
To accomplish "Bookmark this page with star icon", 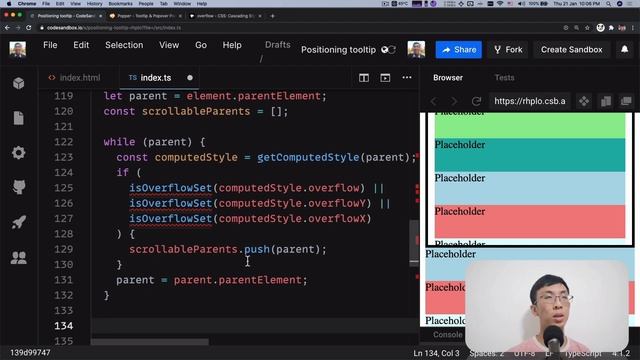I will click(587, 28).
